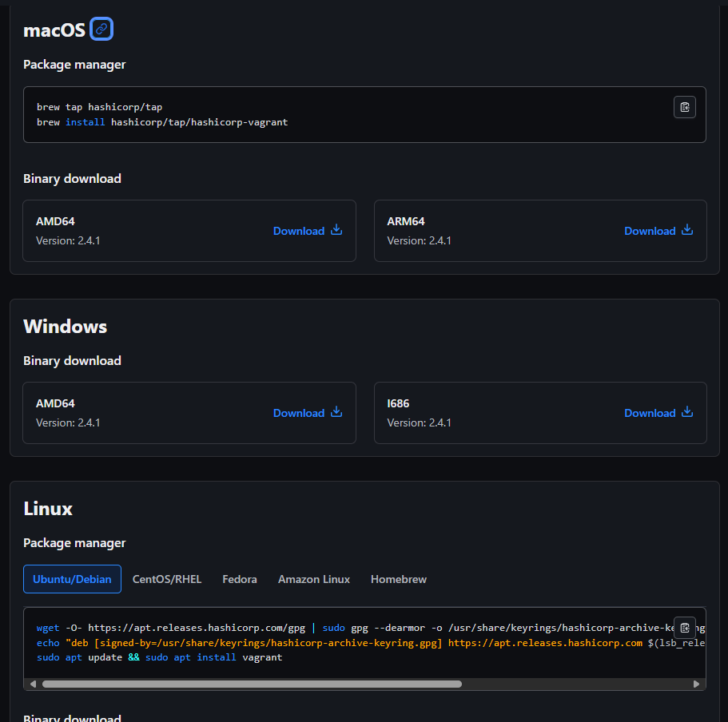This screenshot has width=728, height=722.
Task: Open the Homebrew instructions tab
Action: click(398, 578)
